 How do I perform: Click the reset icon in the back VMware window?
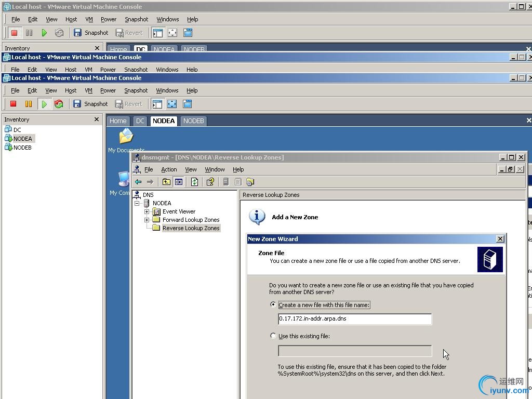59,33
